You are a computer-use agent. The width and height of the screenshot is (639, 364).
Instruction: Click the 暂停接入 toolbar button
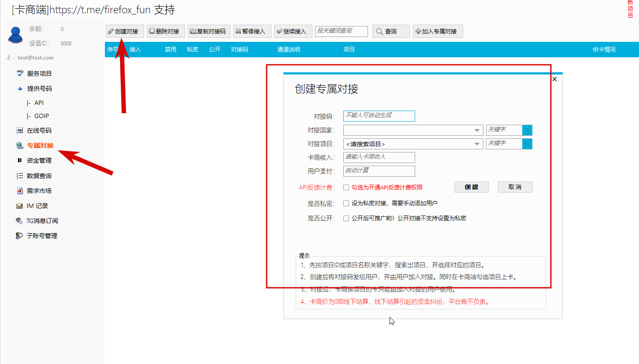tap(252, 31)
